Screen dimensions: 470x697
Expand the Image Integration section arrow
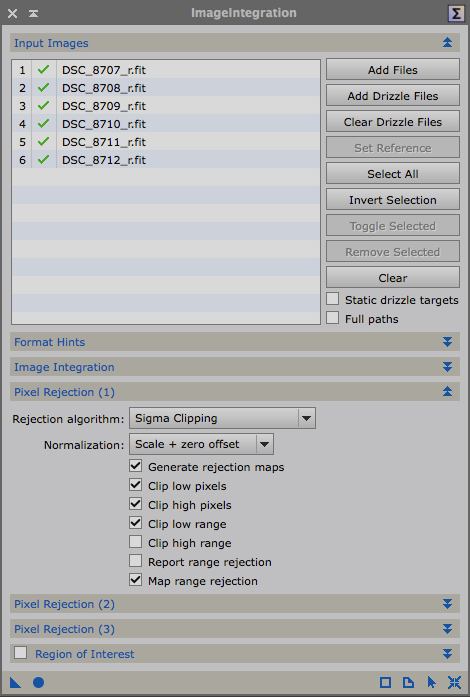point(447,367)
